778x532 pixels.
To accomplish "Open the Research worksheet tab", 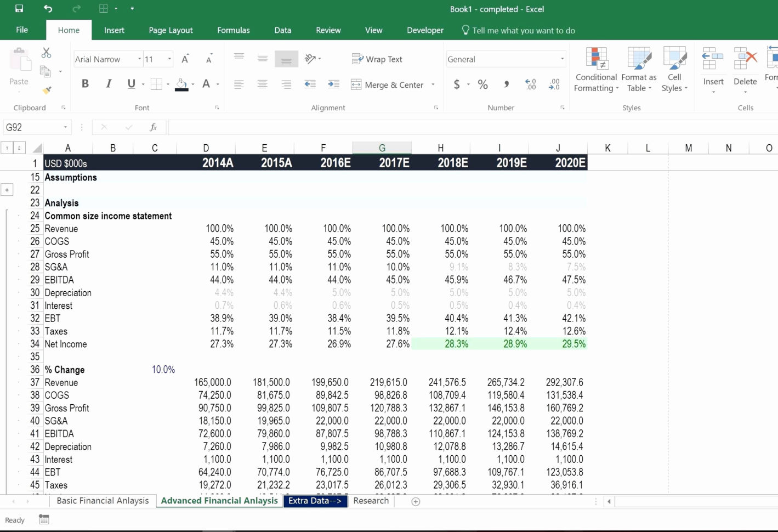I will [371, 501].
